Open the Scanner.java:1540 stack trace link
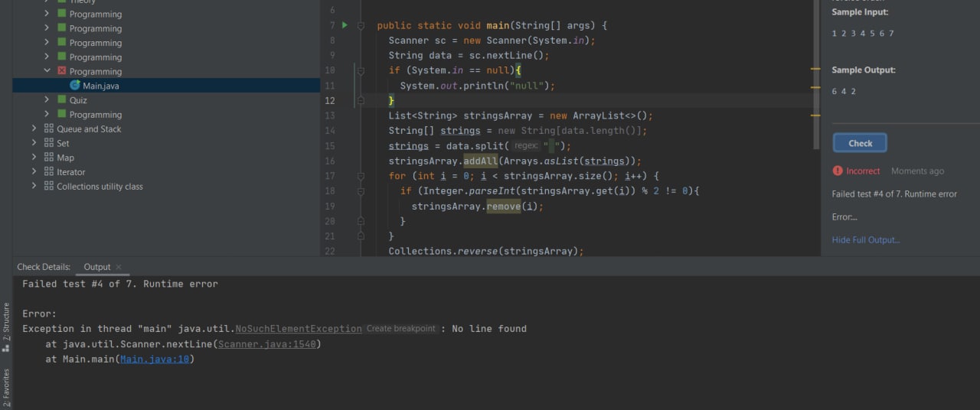The image size is (980, 410). pos(266,343)
